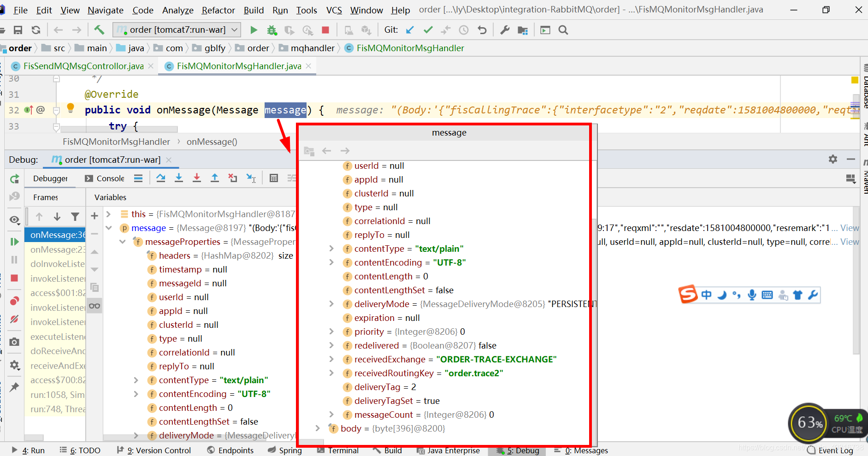Image resolution: width=868 pixels, height=456 pixels.
Task: Click the Sogou microphone voice input icon
Action: [x=752, y=295]
